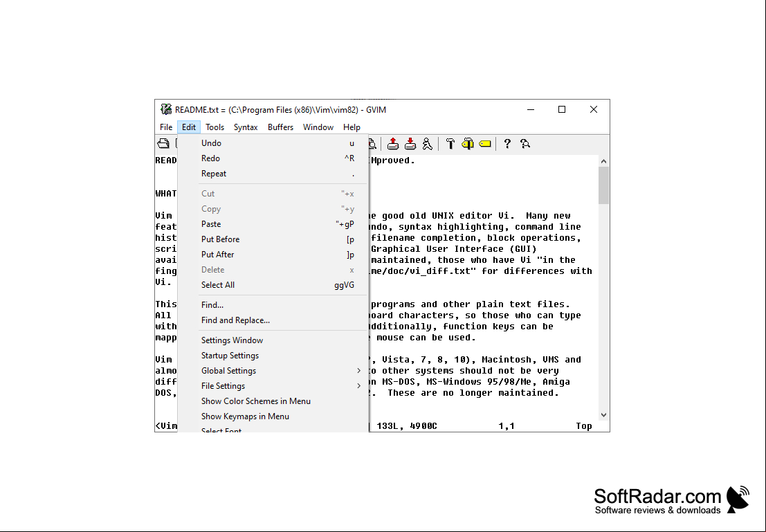The height and width of the screenshot is (532, 766).
Task: Select Put Before menu entry
Action: [x=273, y=239]
